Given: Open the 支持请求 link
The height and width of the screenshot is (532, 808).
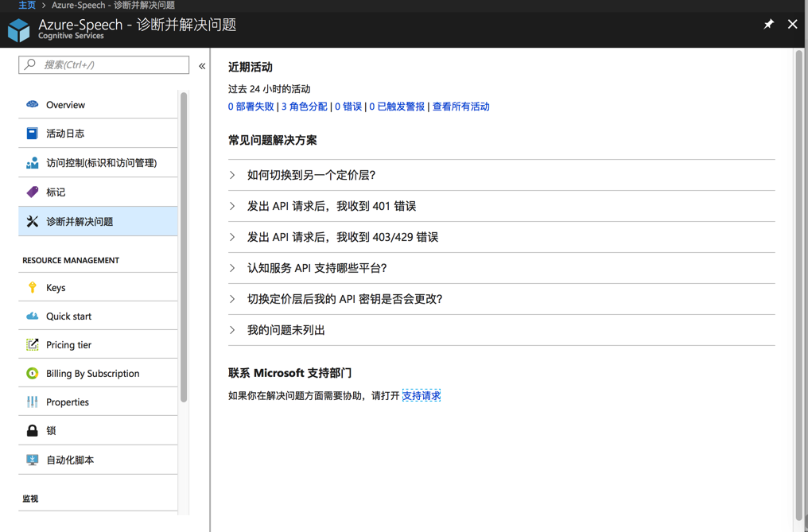Looking at the screenshot, I should [421, 396].
